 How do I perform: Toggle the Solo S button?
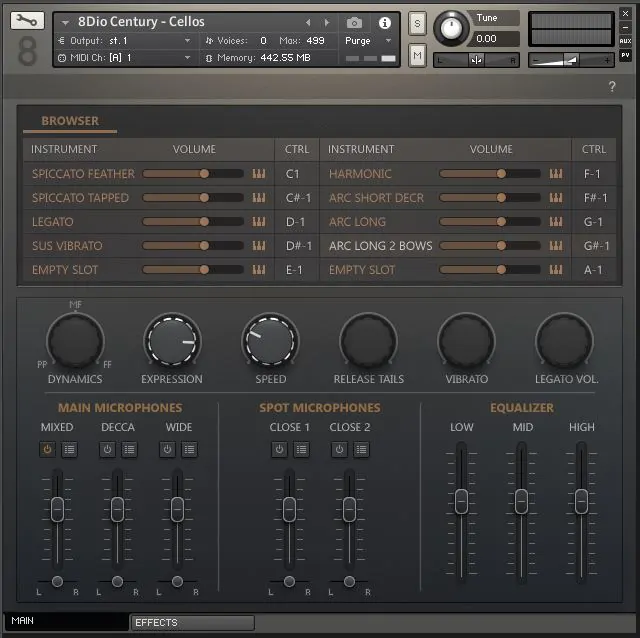point(417,23)
